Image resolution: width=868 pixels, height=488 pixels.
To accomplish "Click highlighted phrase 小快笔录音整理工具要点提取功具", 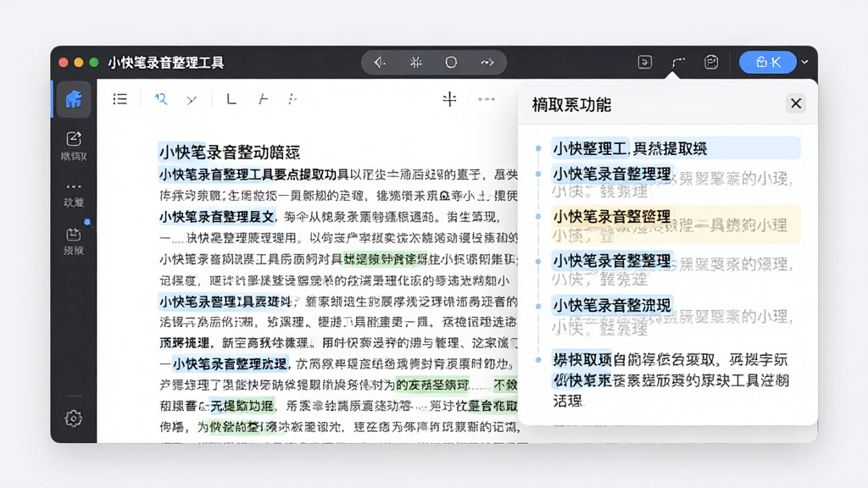I will [x=254, y=175].
